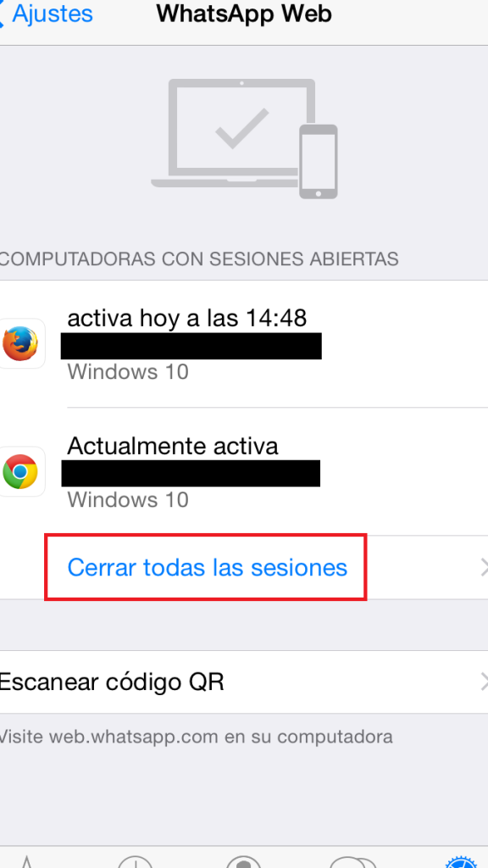The height and width of the screenshot is (868, 488).
Task: Tap chevron on Cerrar todas las sesiones row
Action: pyautogui.click(x=484, y=567)
